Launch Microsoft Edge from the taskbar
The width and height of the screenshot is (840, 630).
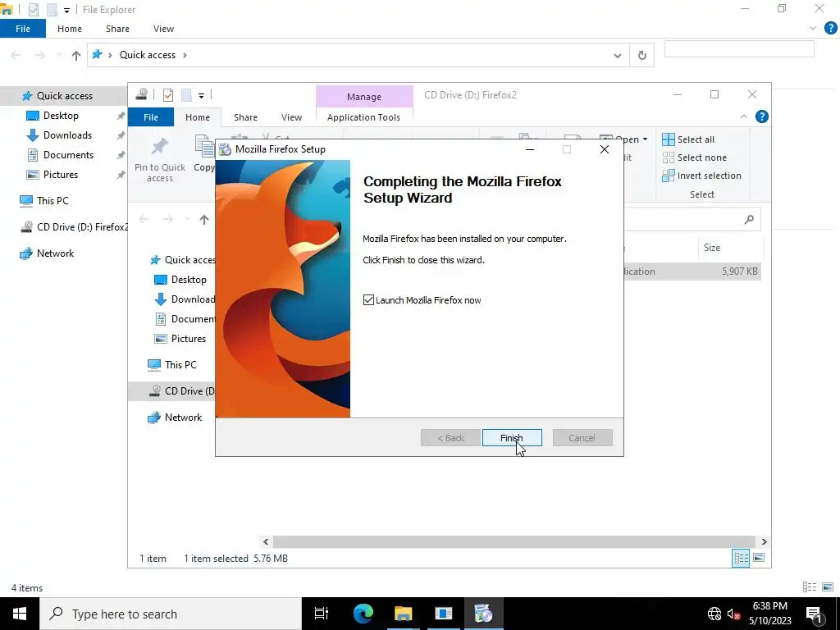click(x=363, y=614)
